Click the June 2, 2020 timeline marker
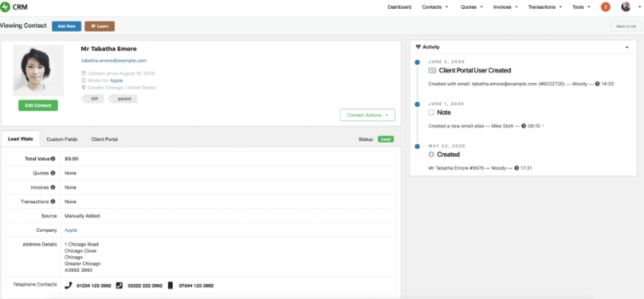644x299 pixels. (x=418, y=62)
